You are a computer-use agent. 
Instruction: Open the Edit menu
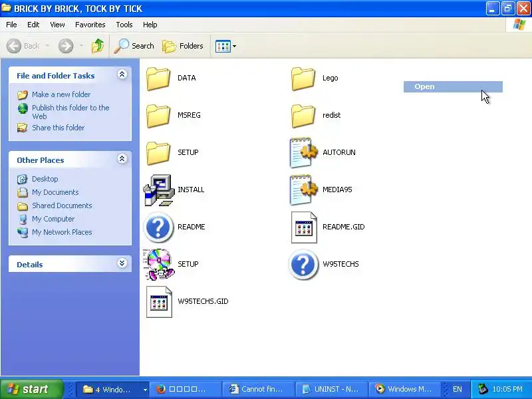33,25
